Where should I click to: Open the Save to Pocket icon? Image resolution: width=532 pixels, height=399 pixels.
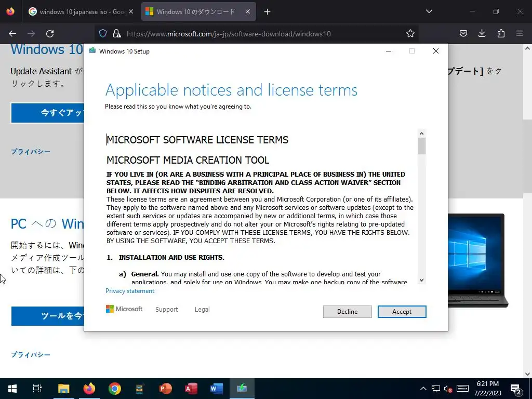point(463,33)
